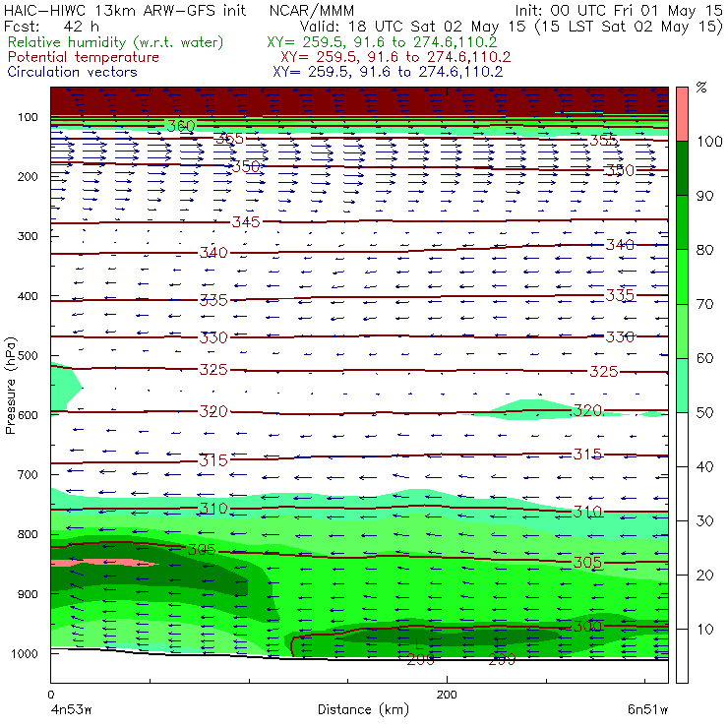Click the red 'Potential temperature' legend label

coord(83,57)
